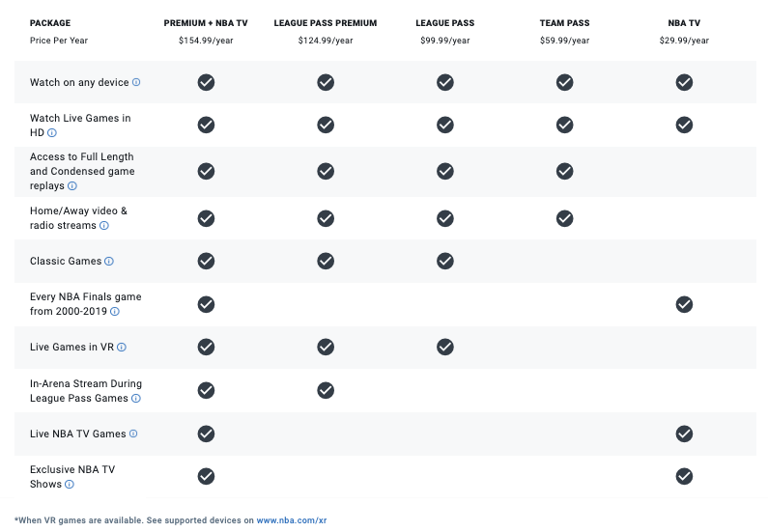Show info for Home/Away video & radio streams

103,226
